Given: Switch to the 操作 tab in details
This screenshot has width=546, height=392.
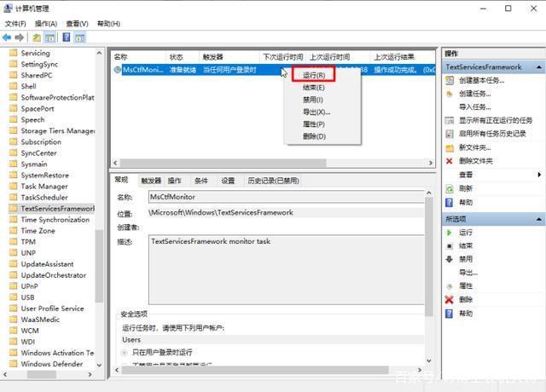Looking at the screenshot, I should coord(174,181).
